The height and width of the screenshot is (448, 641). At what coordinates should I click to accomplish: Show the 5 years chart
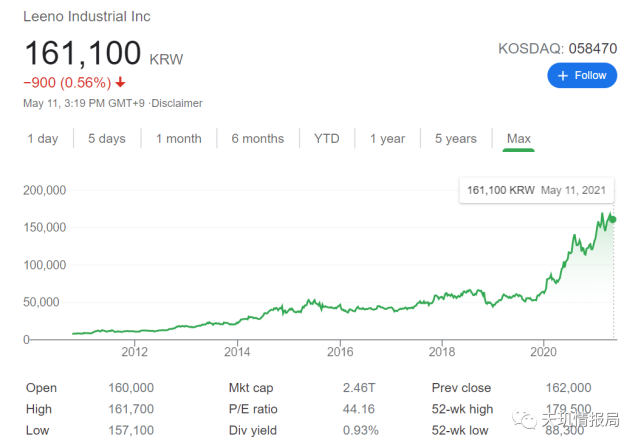pos(456,139)
